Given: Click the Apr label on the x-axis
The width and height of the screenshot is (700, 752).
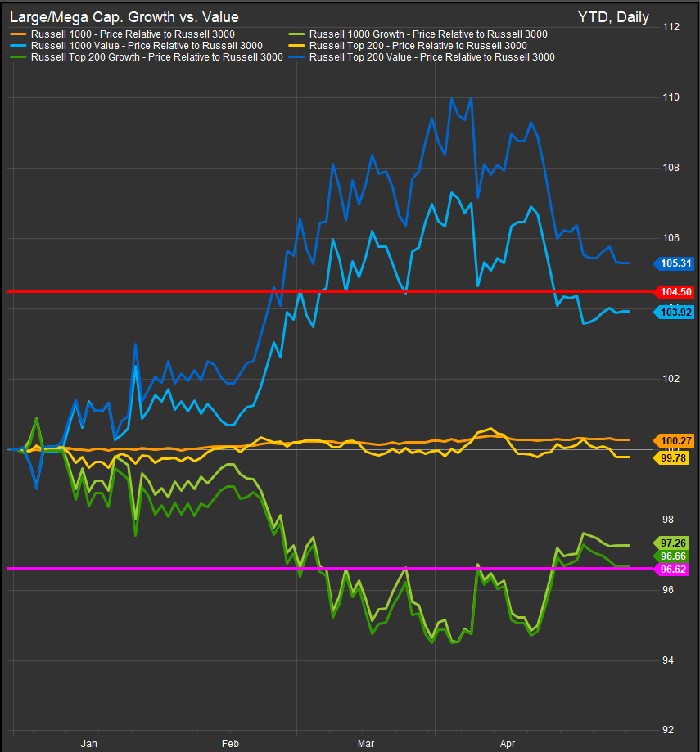Looking at the screenshot, I should coord(507,744).
